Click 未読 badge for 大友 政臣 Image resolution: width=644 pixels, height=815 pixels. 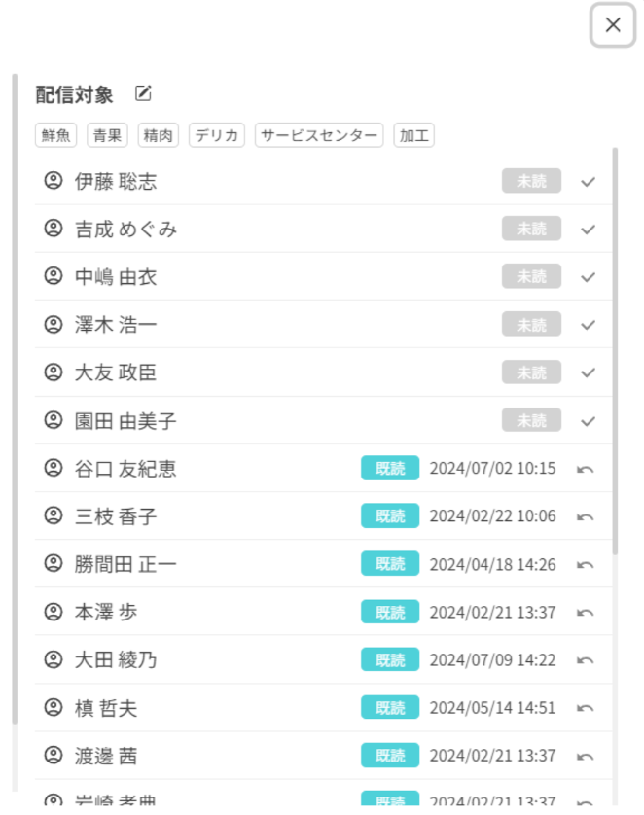(x=531, y=372)
